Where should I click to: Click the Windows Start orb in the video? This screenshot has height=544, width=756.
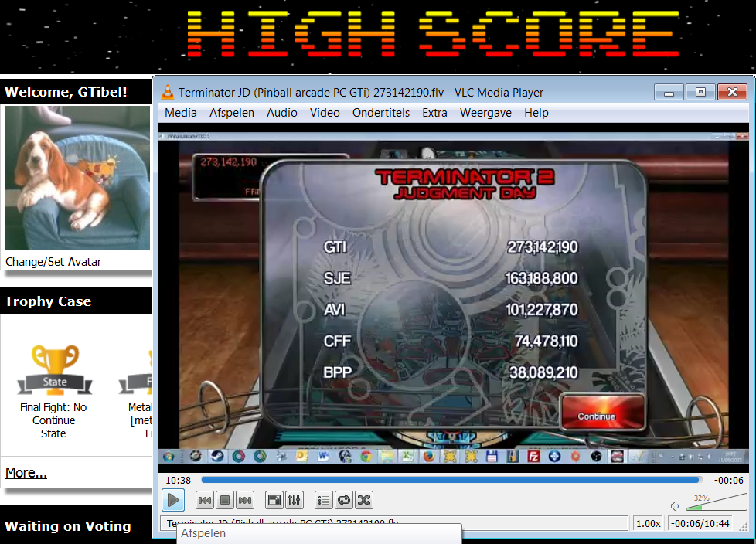(169, 455)
